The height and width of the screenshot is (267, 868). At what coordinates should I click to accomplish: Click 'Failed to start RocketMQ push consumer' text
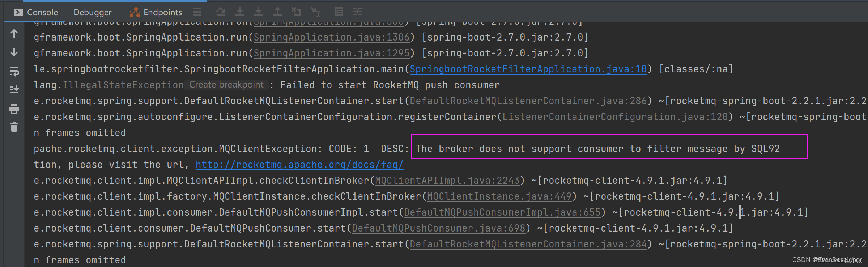390,85
